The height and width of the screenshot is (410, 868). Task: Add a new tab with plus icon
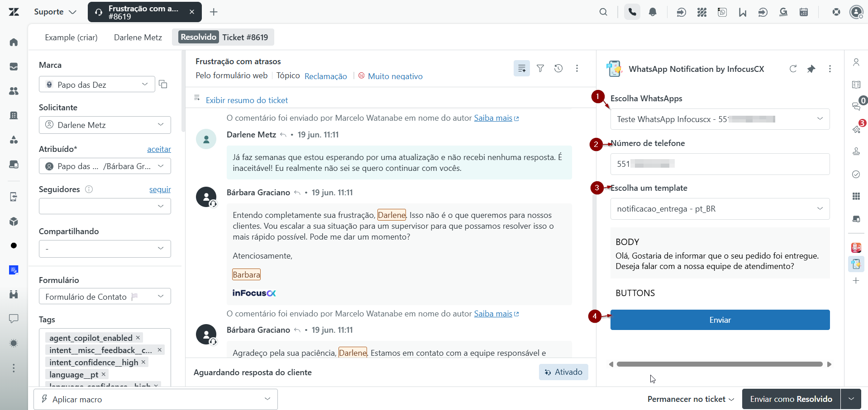click(214, 12)
